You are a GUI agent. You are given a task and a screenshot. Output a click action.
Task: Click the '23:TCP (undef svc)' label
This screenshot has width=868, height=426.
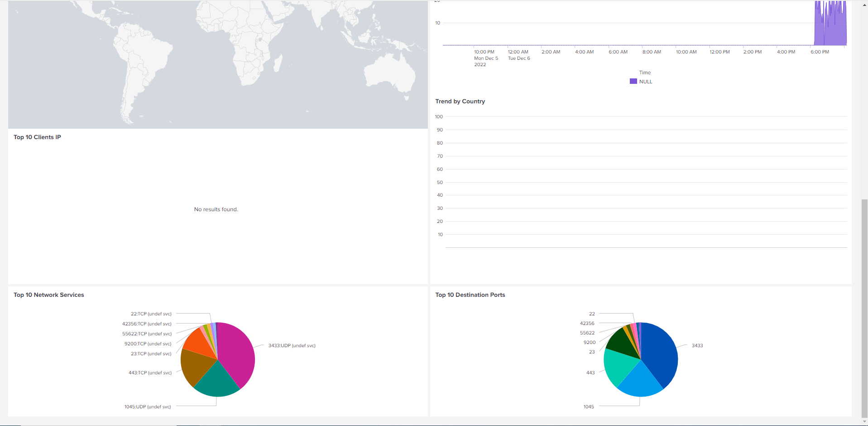click(151, 353)
